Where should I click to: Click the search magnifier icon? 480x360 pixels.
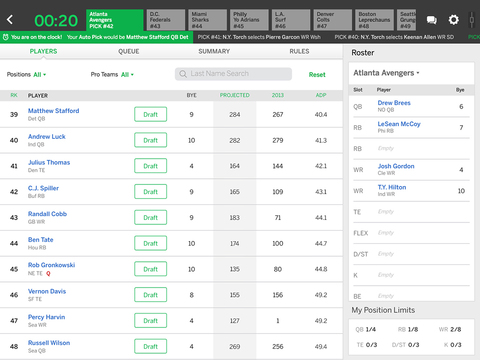(x=183, y=74)
